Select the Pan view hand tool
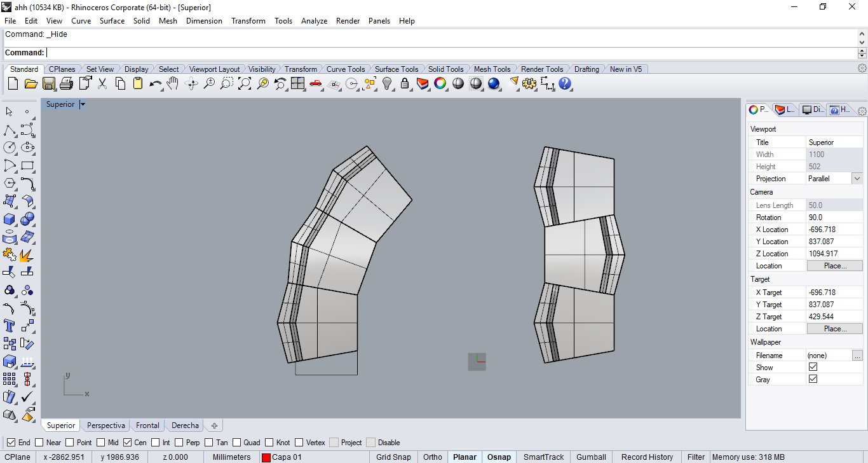 (x=173, y=83)
